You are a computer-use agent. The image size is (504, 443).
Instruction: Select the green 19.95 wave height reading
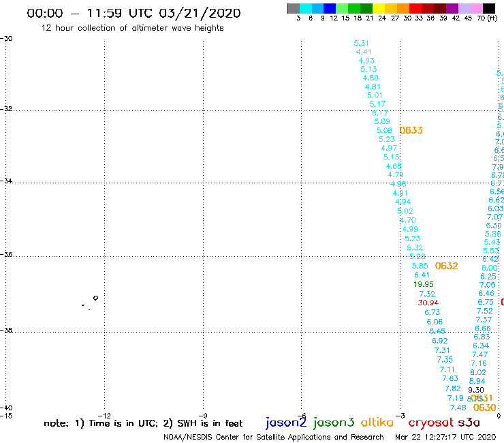(424, 284)
